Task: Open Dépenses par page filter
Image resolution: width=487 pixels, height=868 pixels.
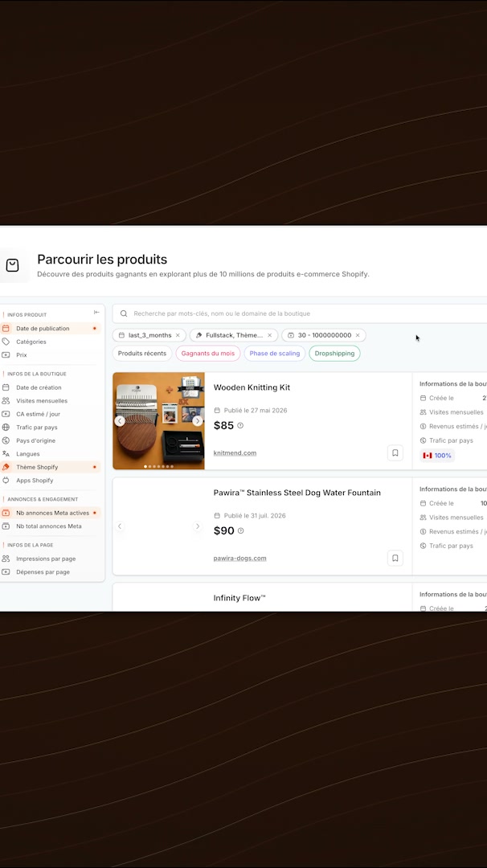Action: pyautogui.click(x=51, y=572)
